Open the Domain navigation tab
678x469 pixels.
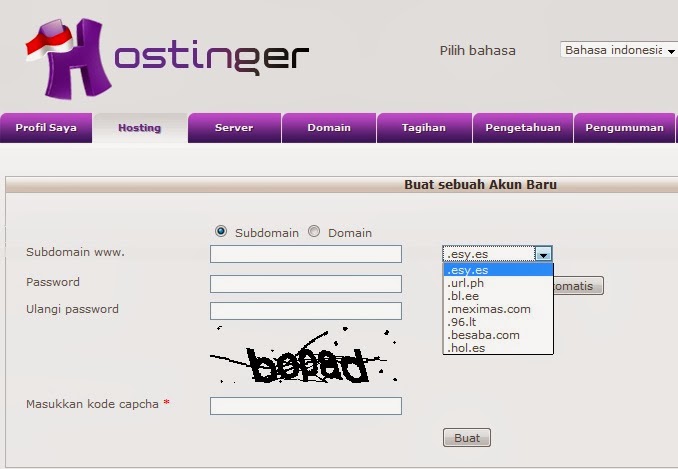(329, 128)
